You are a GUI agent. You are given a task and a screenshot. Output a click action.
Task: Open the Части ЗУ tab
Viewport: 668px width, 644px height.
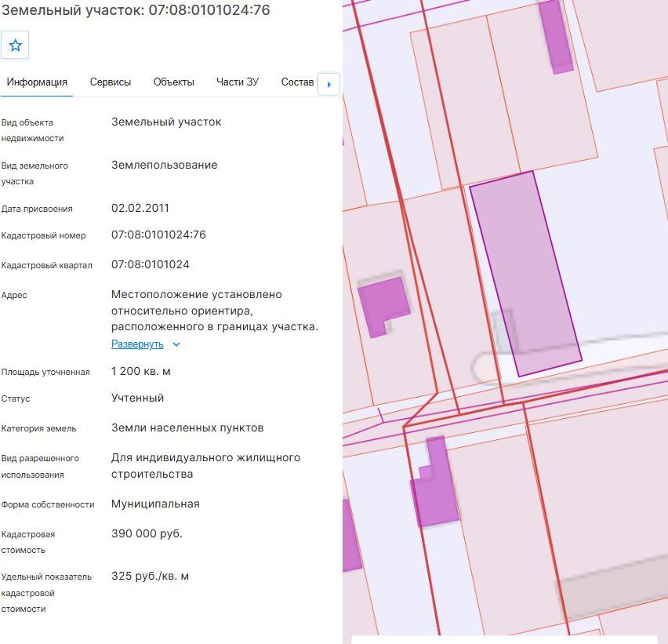pos(238,82)
